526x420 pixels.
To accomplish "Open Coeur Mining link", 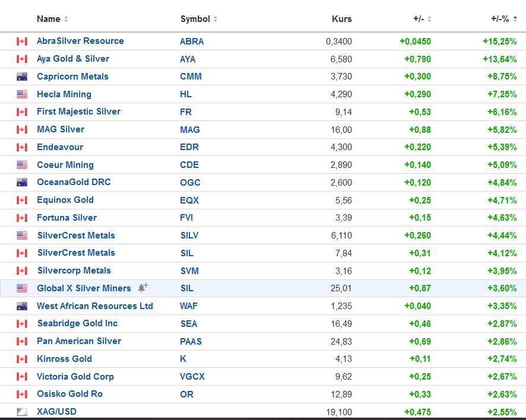I will coord(65,165).
